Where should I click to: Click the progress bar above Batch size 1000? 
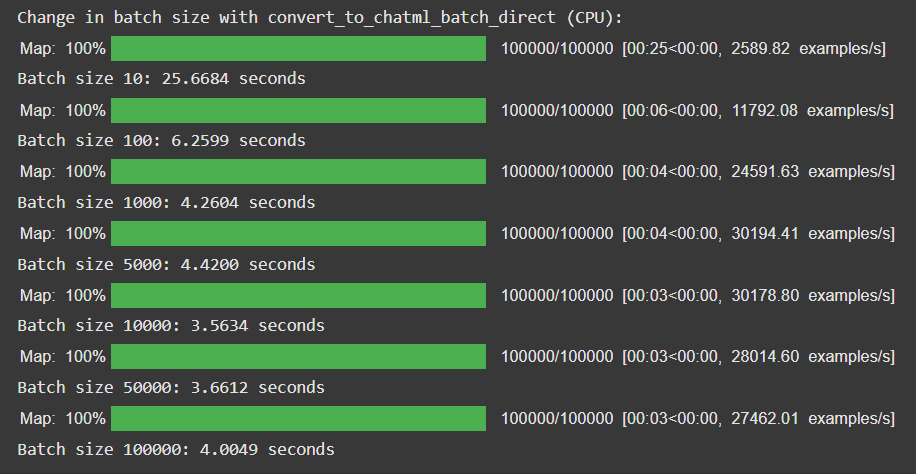click(x=298, y=172)
